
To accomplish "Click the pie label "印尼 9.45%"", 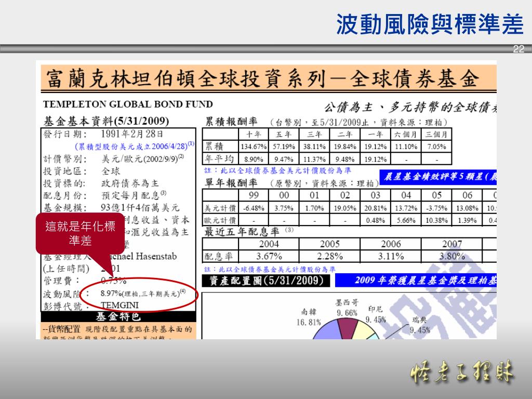I will (376, 314).
